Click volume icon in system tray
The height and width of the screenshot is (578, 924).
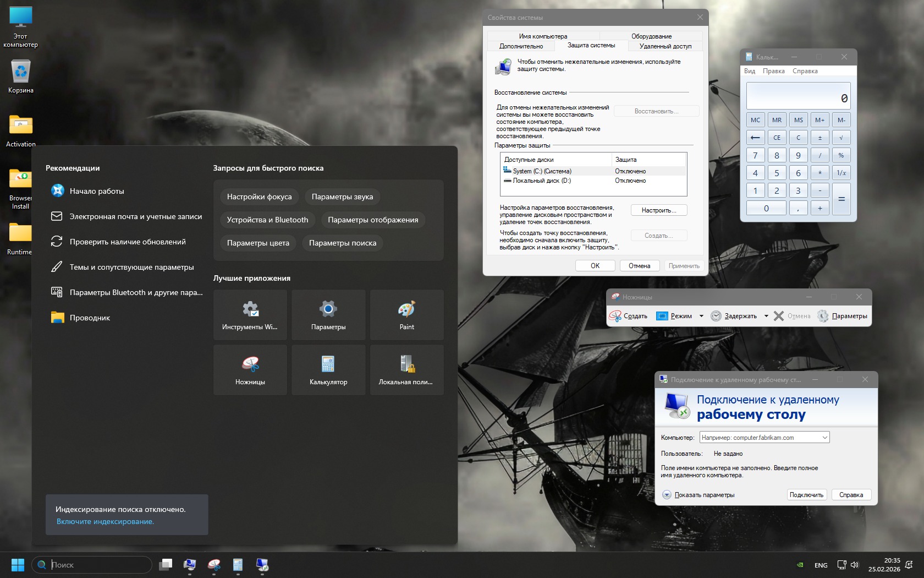[855, 565]
